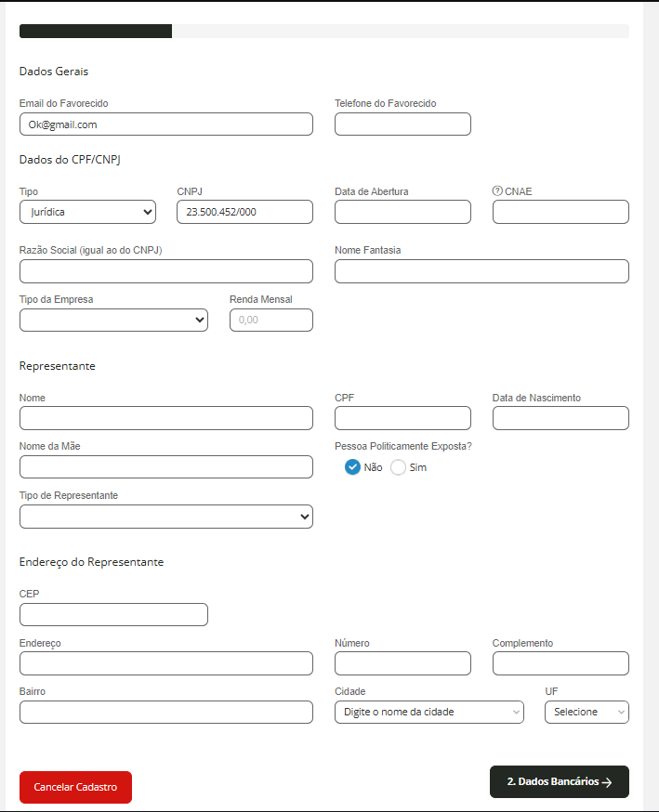Click the CEP input field

coord(113,615)
